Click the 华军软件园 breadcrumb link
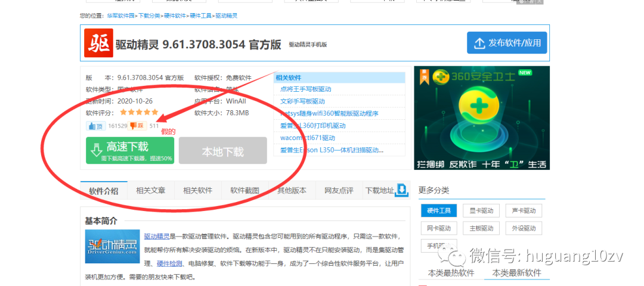The image size is (644, 286). pyautogui.click(x=120, y=15)
